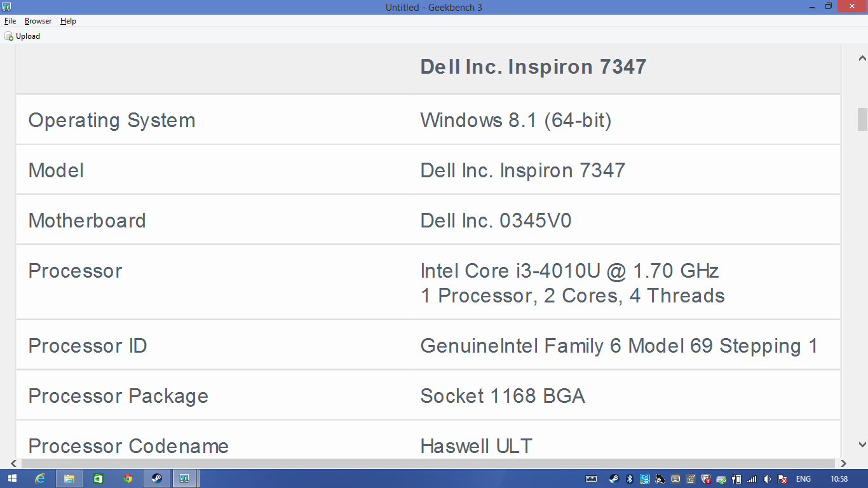Click the Model row's Inspiron 7347 value

(523, 170)
